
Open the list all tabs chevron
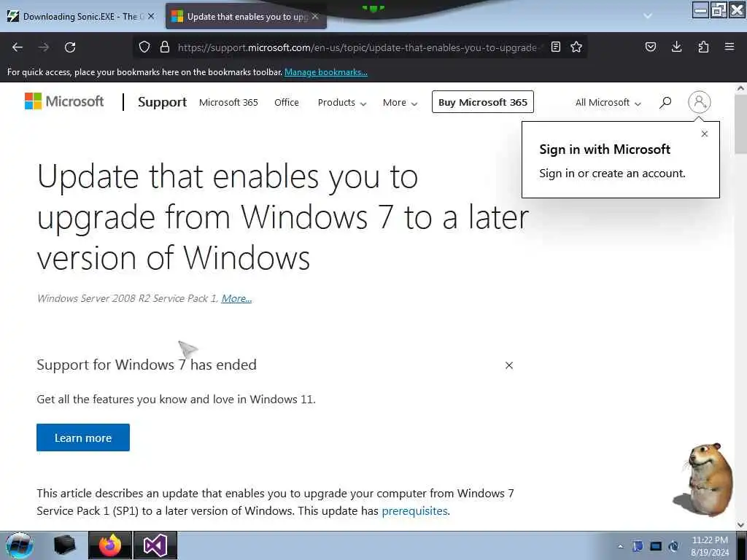click(x=648, y=16)
